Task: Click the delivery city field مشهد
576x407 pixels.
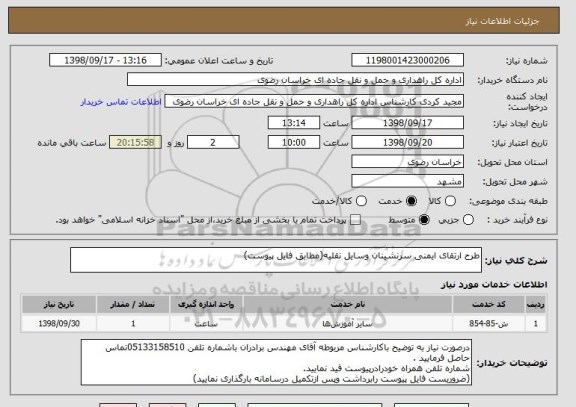Action: click(407, 181)
